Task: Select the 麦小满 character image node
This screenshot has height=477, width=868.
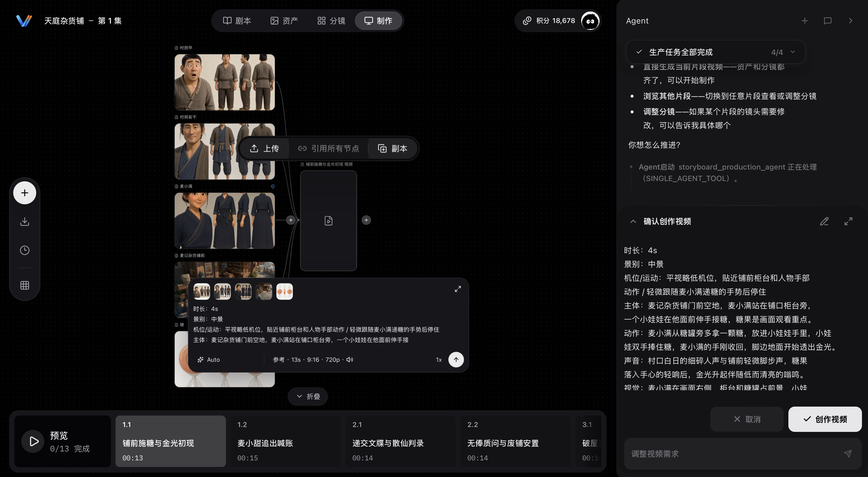Action: click(x=224, y=221)
